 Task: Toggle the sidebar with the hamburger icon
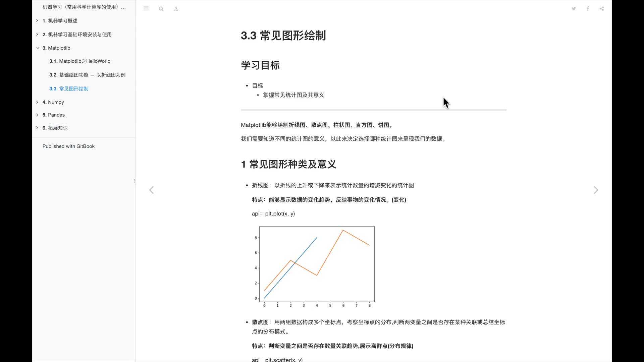146,9
